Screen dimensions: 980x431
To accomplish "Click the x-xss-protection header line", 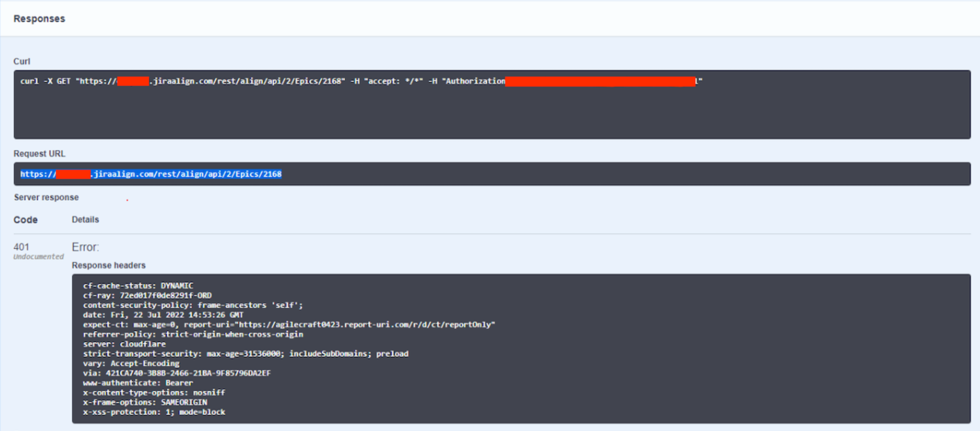I will click(154, 412).
